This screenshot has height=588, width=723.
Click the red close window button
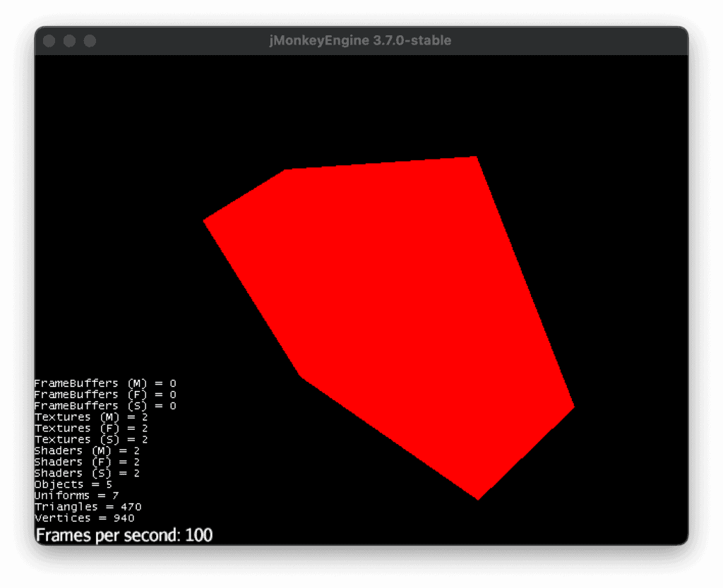(49, 41)
